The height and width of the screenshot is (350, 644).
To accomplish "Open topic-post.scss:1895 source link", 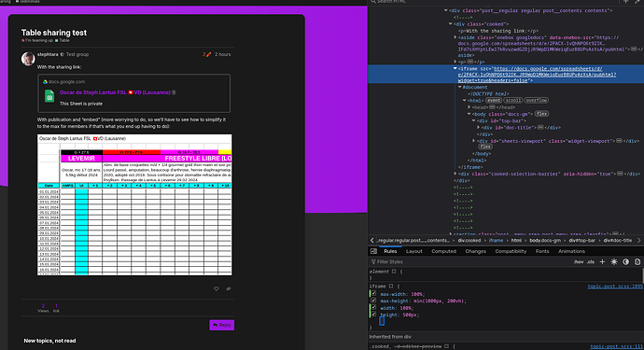I will [x=615, y=287].
